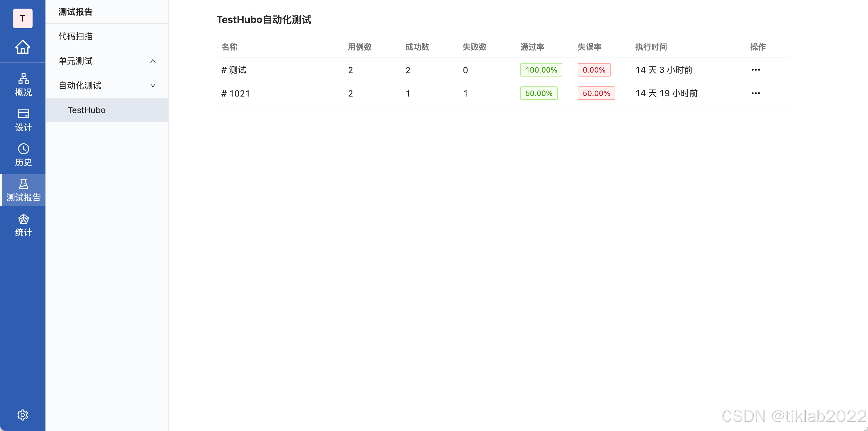Open the 代码扫描 menu item
This screenshot has height=431, width=868.
click(x=107, y=36)
